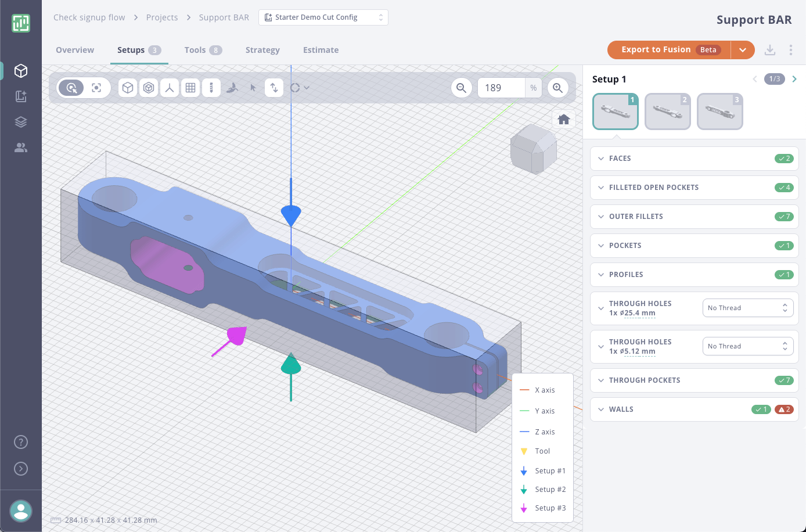806x532 pixels.
Task: Toggle the selection mode pill in the toolbar
Action: coord(70,87)
